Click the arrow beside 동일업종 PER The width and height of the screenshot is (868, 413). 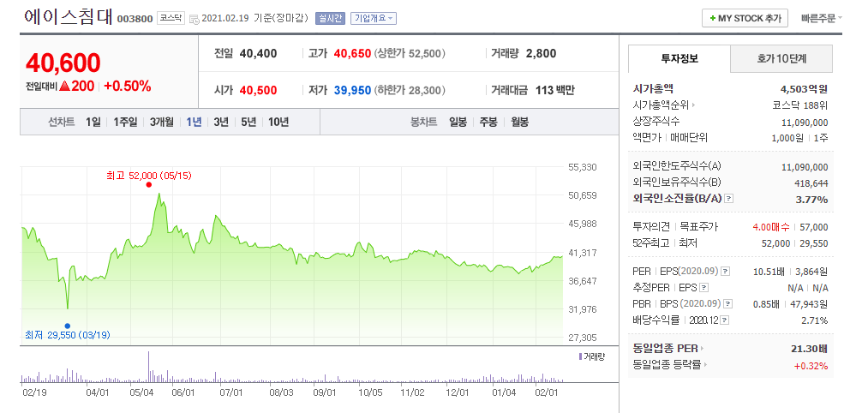(x=703, y=349)
